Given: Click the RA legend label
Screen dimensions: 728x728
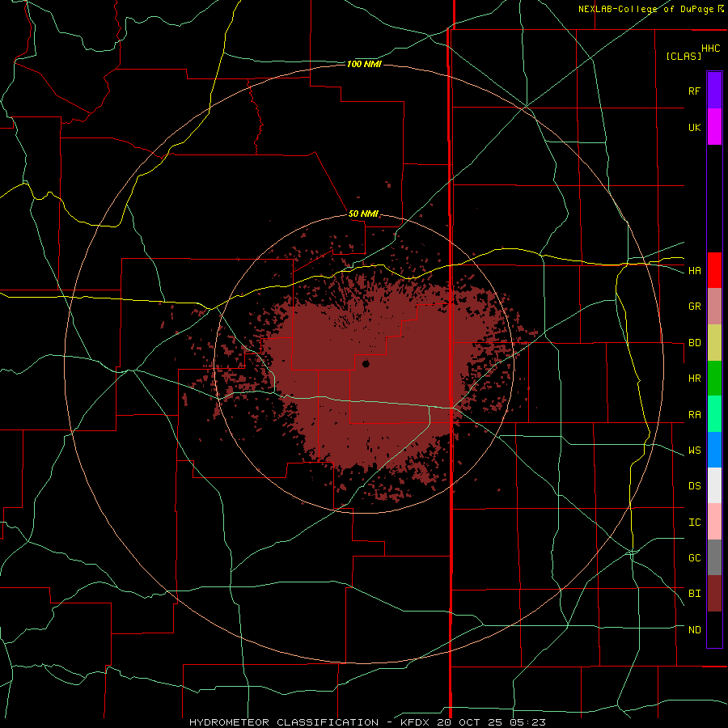Looking at the screenshot, I should click(694, 415).
